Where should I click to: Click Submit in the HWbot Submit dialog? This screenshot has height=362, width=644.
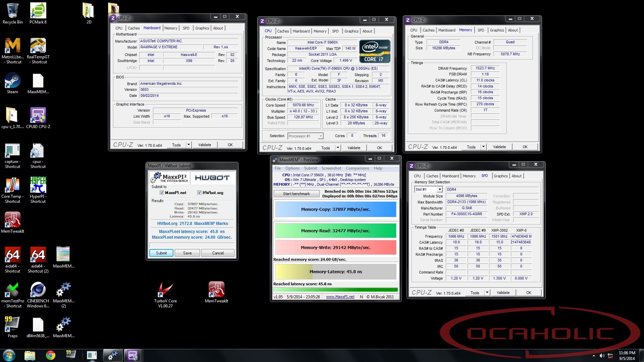point(161,253)
